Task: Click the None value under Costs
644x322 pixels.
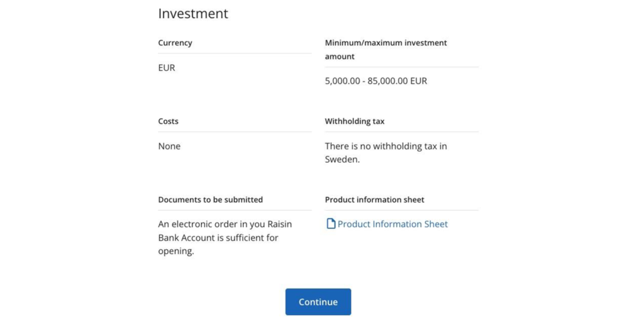Action: pyautogui.click(x=169, y=146)
